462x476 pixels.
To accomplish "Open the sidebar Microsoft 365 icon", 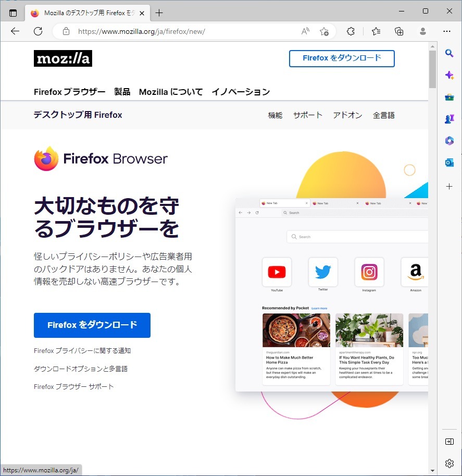I will point(449,141).
